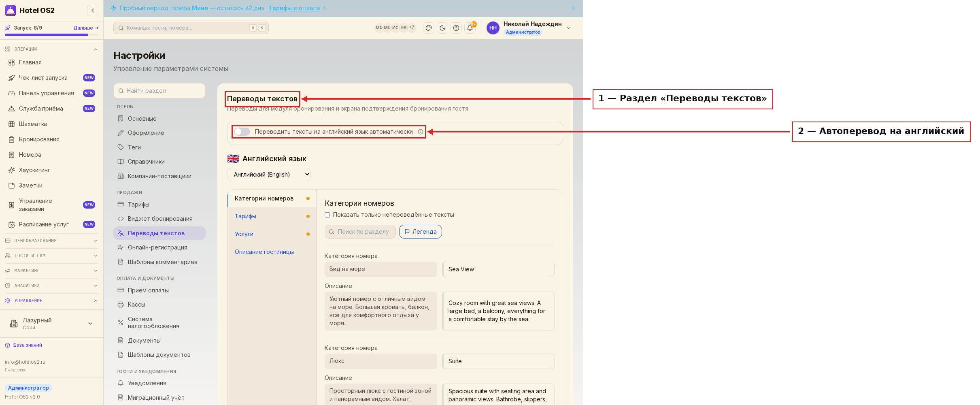Click the 'Найти раздел' search field
The image size is (980, 405).
[x=159, y=91]
